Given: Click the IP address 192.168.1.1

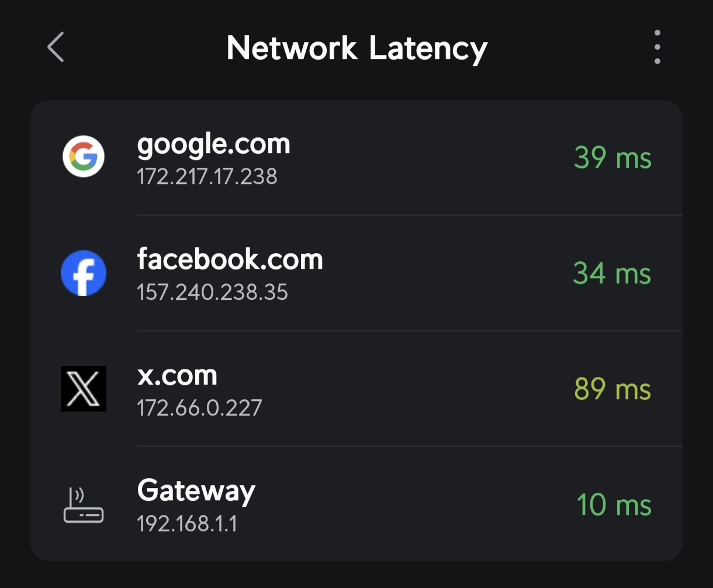Looking at the screenshot, I should coord(187,523).
